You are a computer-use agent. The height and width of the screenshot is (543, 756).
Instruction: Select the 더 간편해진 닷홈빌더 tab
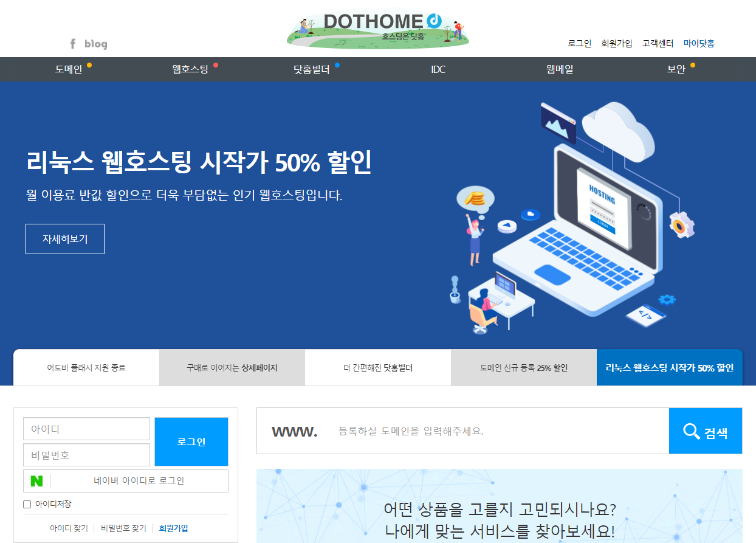(378, 367)
